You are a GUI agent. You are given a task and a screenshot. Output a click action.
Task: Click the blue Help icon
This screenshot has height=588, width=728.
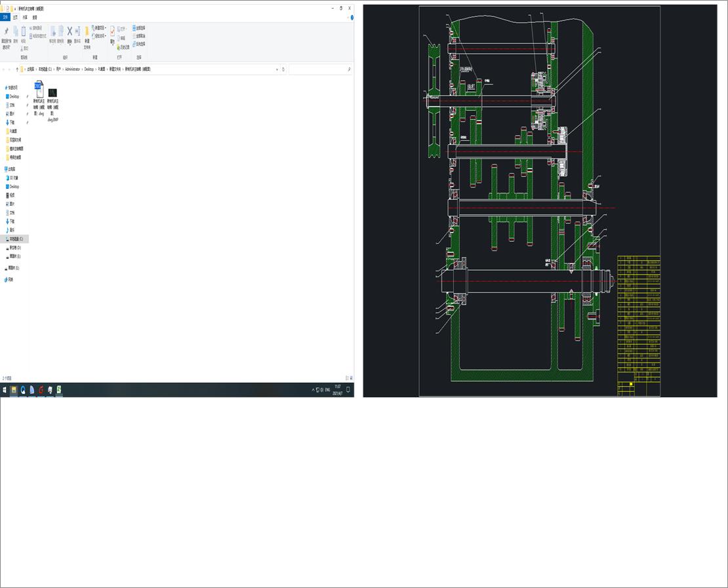pos(352,18)
